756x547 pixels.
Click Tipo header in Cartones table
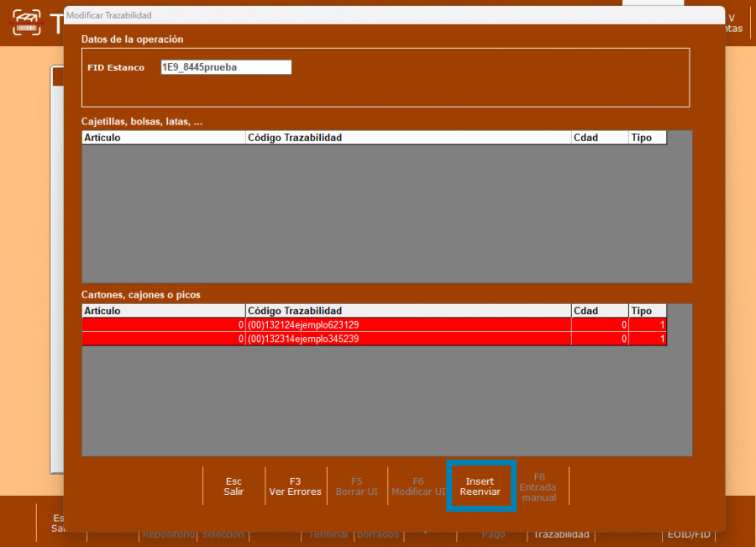coord(647,311)
